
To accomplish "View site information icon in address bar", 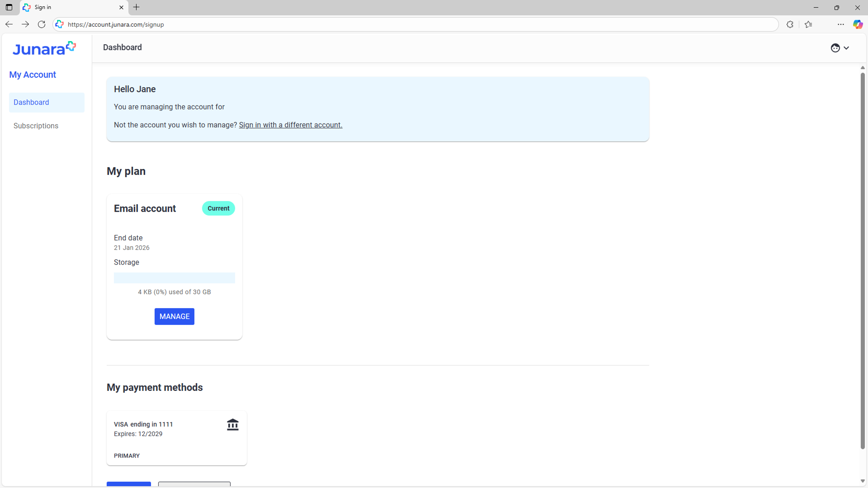I will 60,24.
